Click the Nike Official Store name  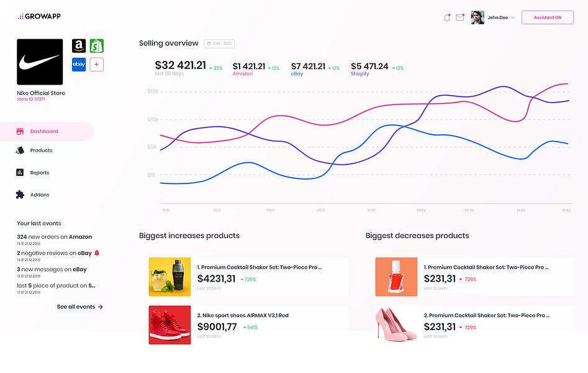coord(41,93)
